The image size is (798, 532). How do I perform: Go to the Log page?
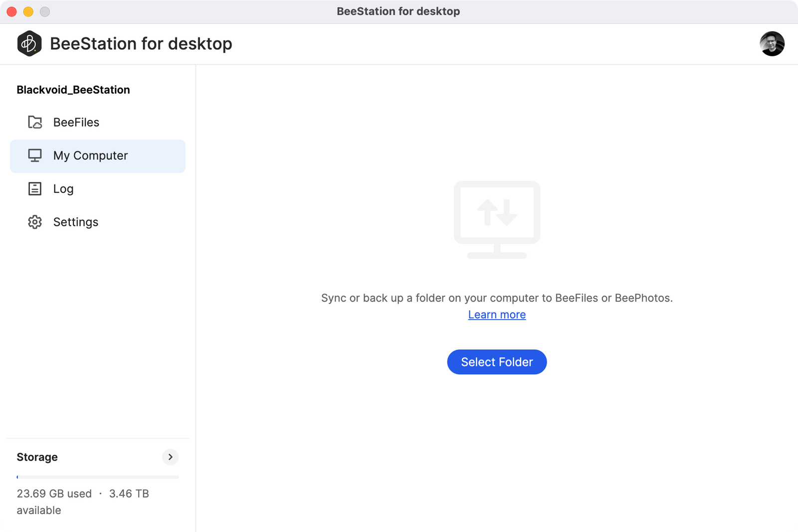click(98, 189)
